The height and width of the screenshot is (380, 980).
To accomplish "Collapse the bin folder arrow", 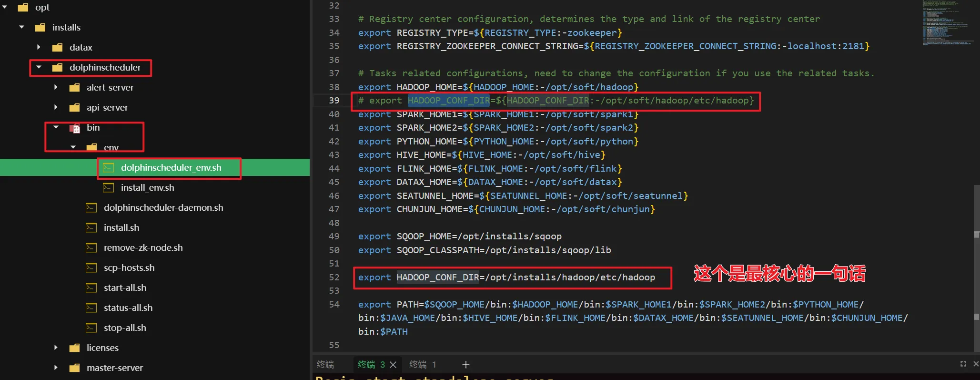I will (x=56, y=127).
